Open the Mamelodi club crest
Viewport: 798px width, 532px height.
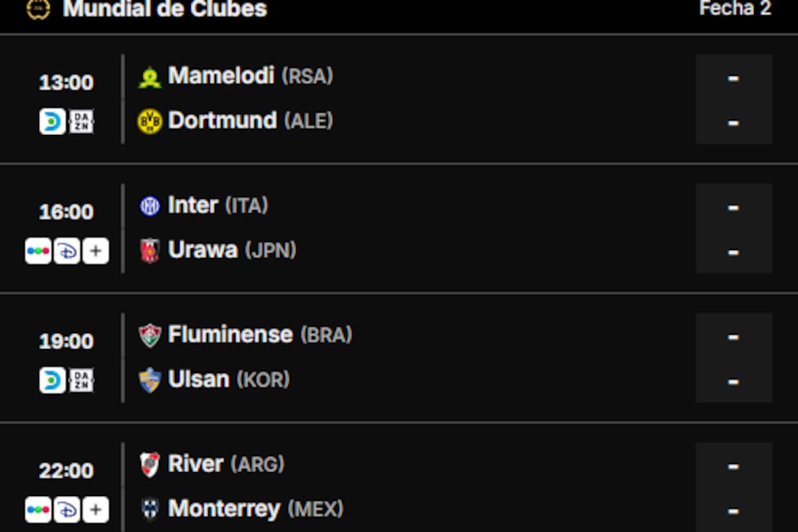click(x=150, y=76)
